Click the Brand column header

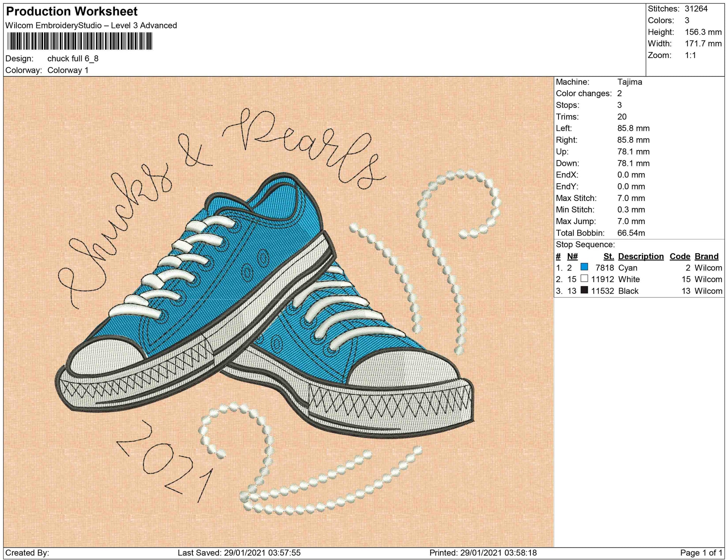[x=706, y=256]
